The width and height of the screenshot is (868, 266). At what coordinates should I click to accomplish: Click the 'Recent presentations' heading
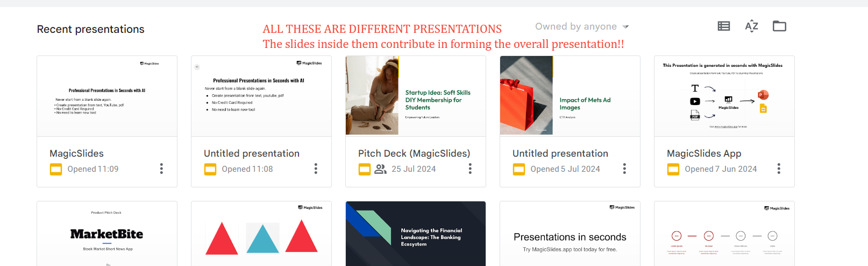point(90,29)
